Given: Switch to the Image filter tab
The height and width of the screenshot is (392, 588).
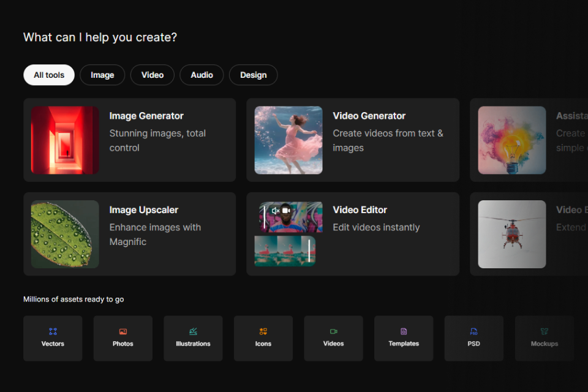Looking at the screenshot, I should coord(102,75).
